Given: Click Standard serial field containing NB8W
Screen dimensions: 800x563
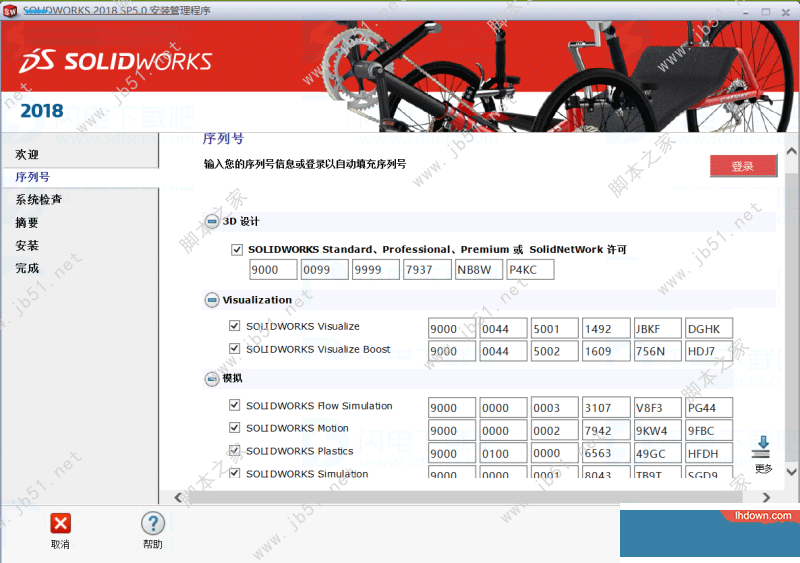Looking at the screenshot, I should (x=479, y=270).
